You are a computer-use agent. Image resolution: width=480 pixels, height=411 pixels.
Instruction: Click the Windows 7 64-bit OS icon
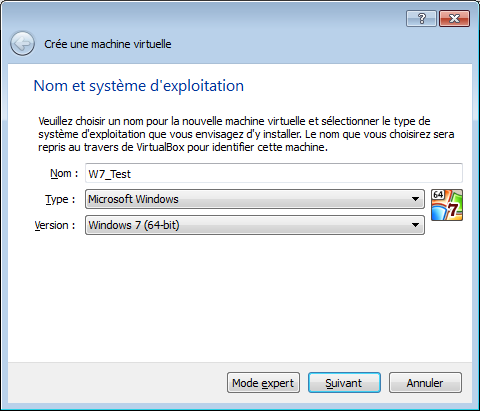447,205
